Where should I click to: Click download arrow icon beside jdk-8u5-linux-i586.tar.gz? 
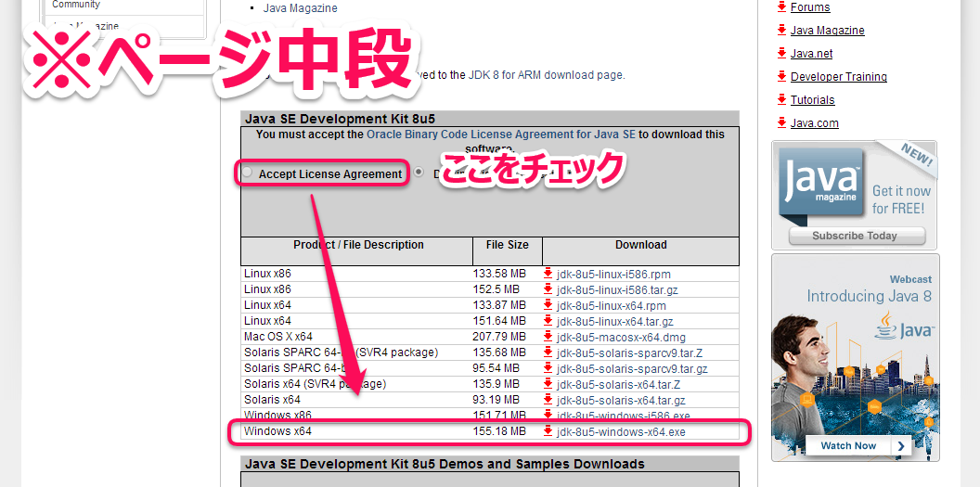pyautogui.click(x=548, y=289)
